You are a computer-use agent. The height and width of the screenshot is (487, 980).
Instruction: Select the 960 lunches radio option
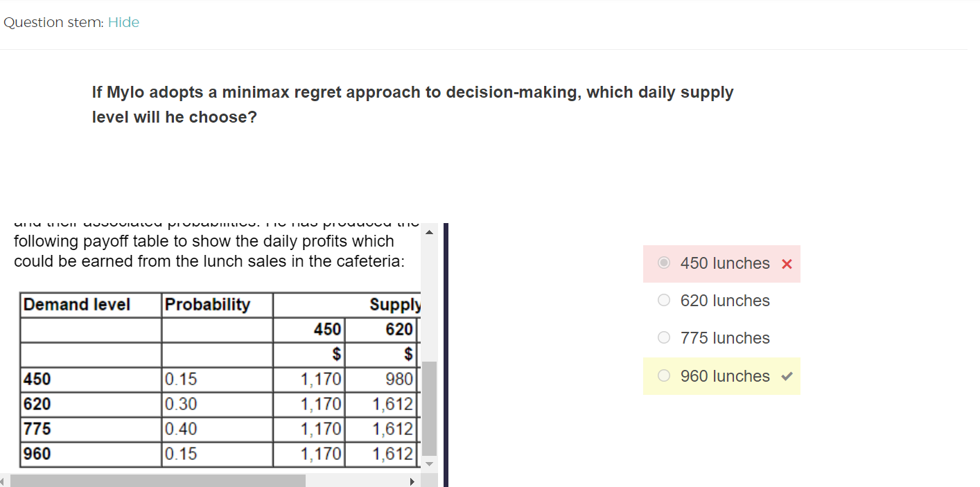pos(664,376)
